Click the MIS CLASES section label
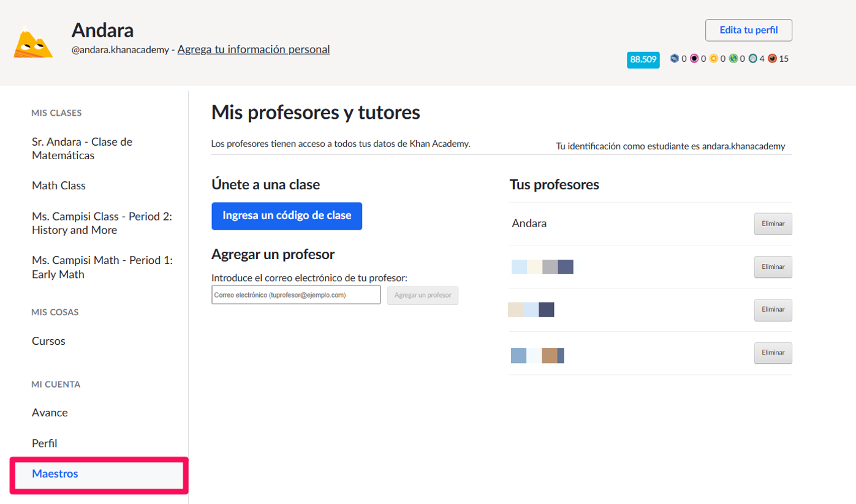 [x=56, y=113]
